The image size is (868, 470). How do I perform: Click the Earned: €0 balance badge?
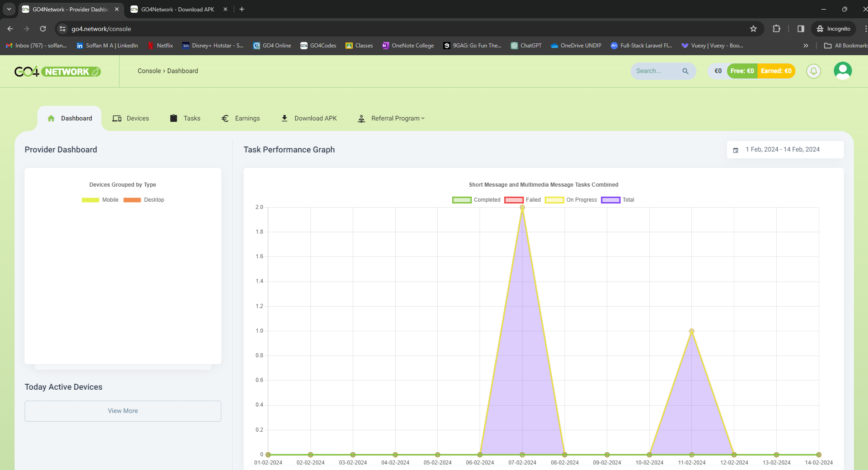click(776, 71)
